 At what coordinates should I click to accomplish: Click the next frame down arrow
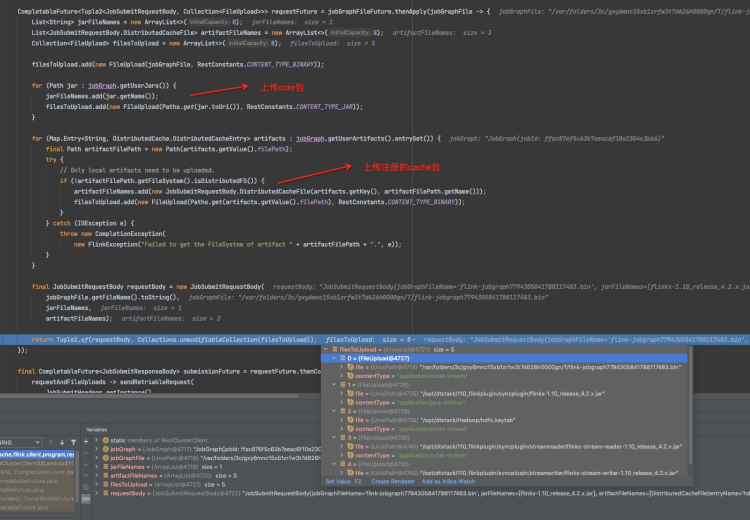click(62, 443)
